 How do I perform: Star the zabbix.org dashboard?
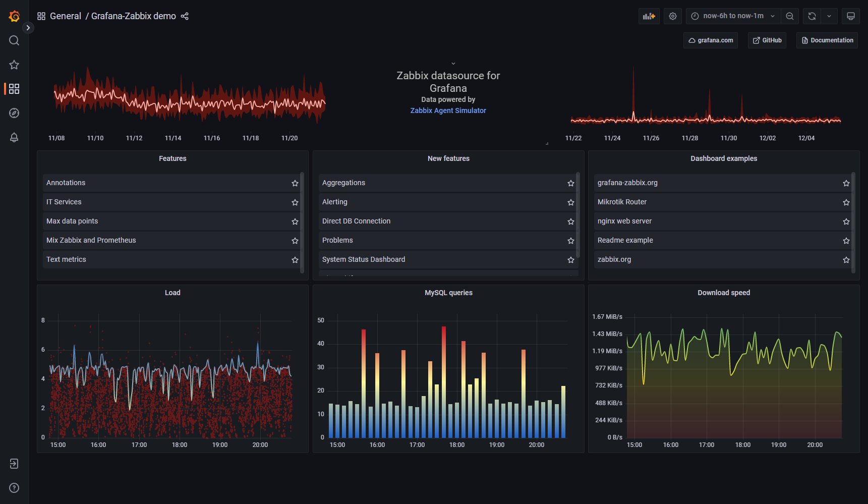tap(846, 260)
